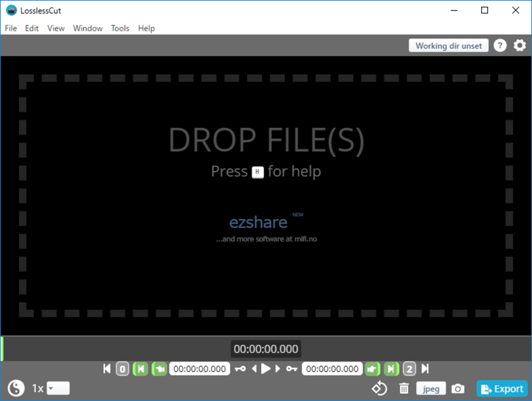Maximize the LosslessCut window
Image resolution: width=532 pixels, height=401 pixels.
click(x=485, y=10)
